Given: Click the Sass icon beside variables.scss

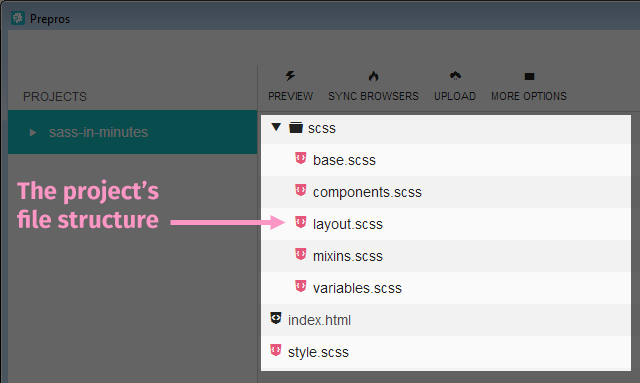Looking at the screenshot, I should click(x=301, y=286).
